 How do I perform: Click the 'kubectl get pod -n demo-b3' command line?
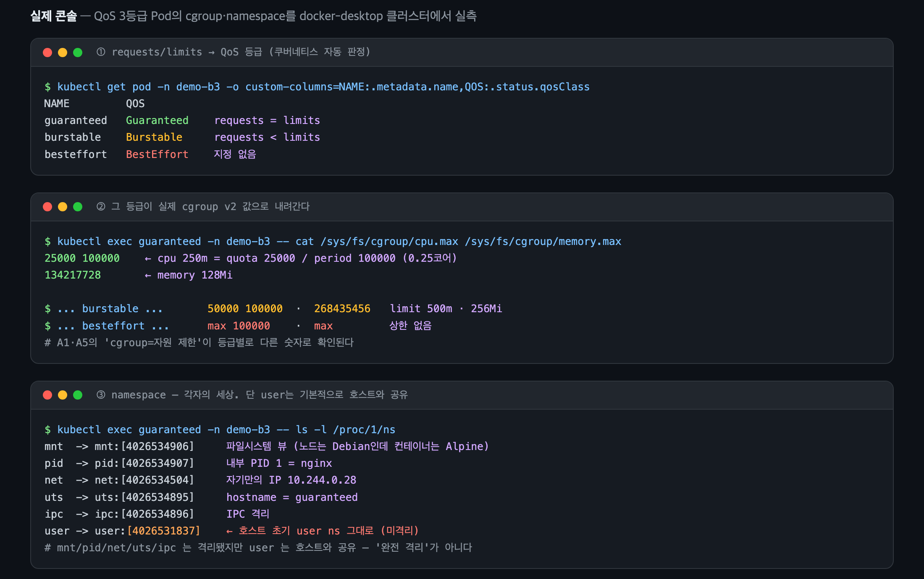point(317,87)
